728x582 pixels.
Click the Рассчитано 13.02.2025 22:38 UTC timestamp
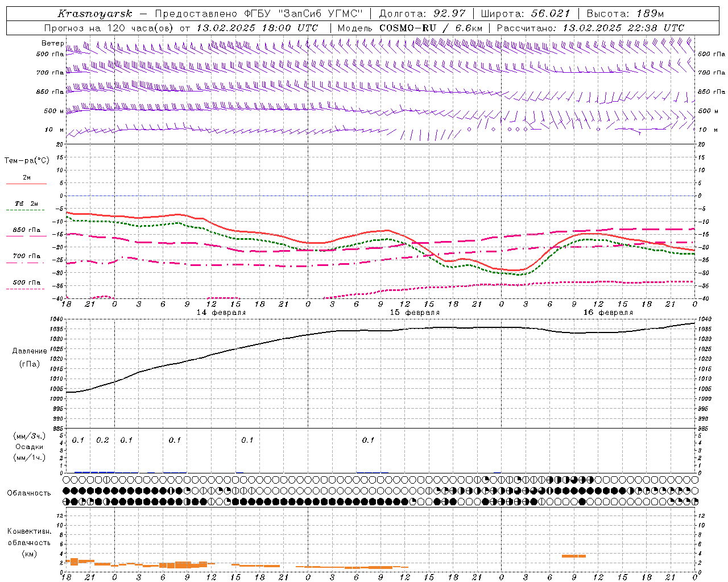click(590, 28)
